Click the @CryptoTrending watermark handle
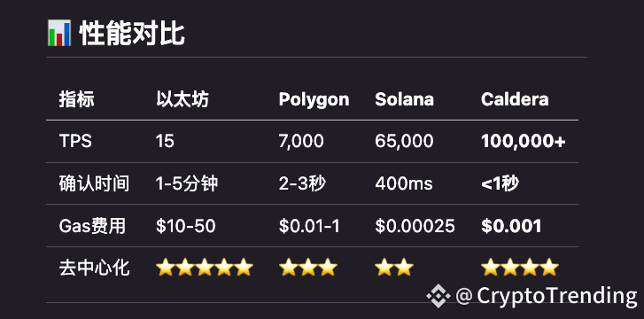 click(x=547, y=295)
